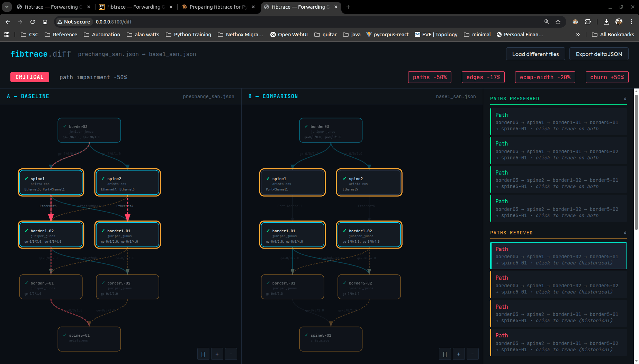Viewport: 639px width, 364px height.
Task: Zoom in on the comparison graph
Action: pos(459,354)
